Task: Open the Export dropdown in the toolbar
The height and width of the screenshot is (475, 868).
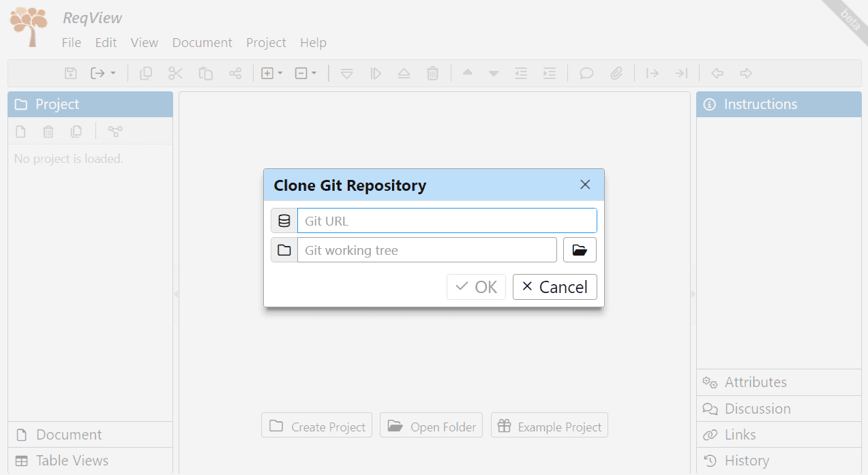Action: [103, 73]
